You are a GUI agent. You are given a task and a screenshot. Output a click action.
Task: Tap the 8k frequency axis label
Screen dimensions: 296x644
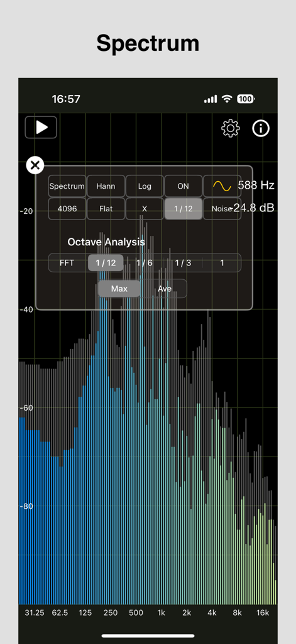pos(238,613)
